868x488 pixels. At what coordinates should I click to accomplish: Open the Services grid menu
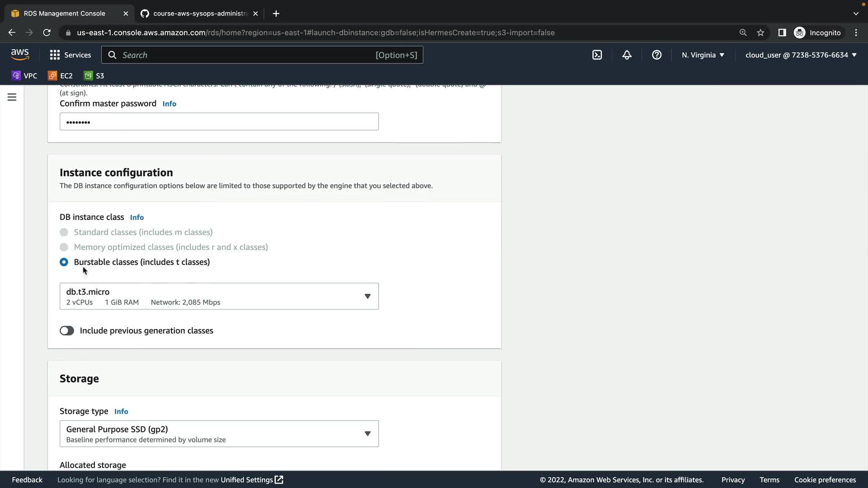tap(71, 55)
